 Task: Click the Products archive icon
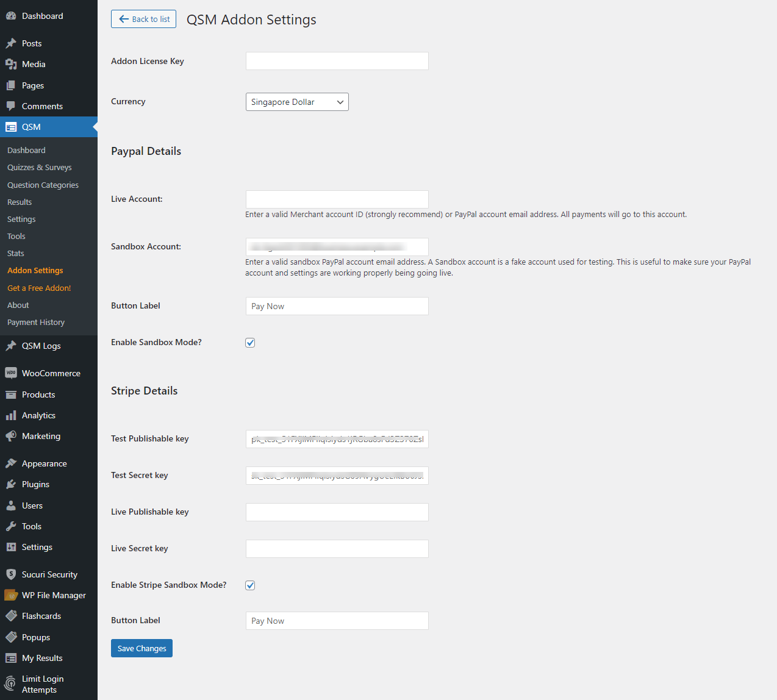11,395
